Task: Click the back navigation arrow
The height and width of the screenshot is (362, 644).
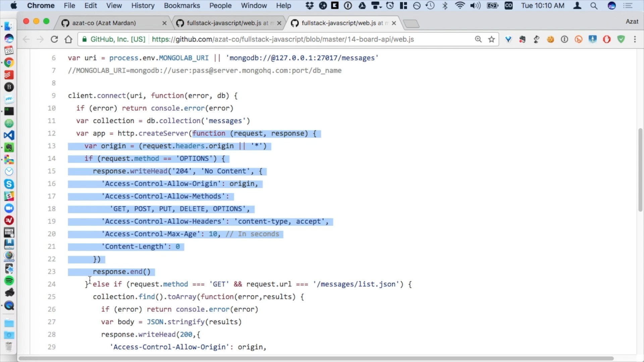Action: pos(26,39)
